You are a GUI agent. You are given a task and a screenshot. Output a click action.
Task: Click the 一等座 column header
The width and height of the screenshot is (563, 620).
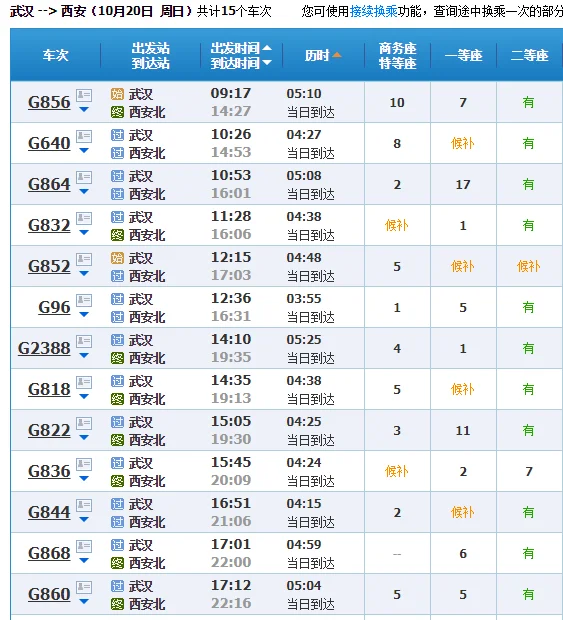(463, 55)
